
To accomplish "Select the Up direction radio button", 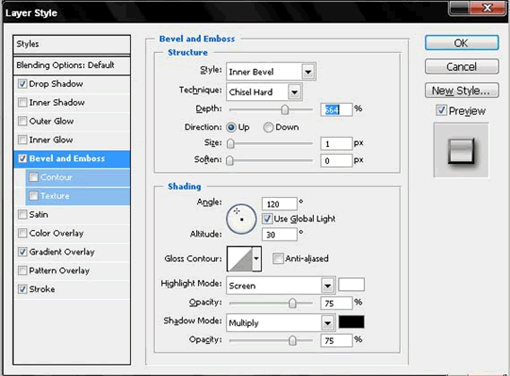I will click(x=231, y=127).
